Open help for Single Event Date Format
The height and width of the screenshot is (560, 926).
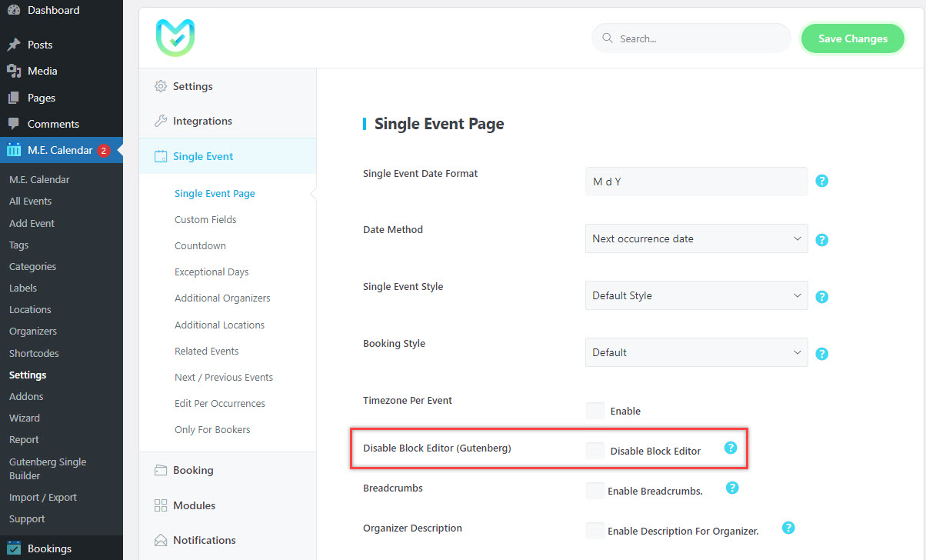tap(821, 182)
